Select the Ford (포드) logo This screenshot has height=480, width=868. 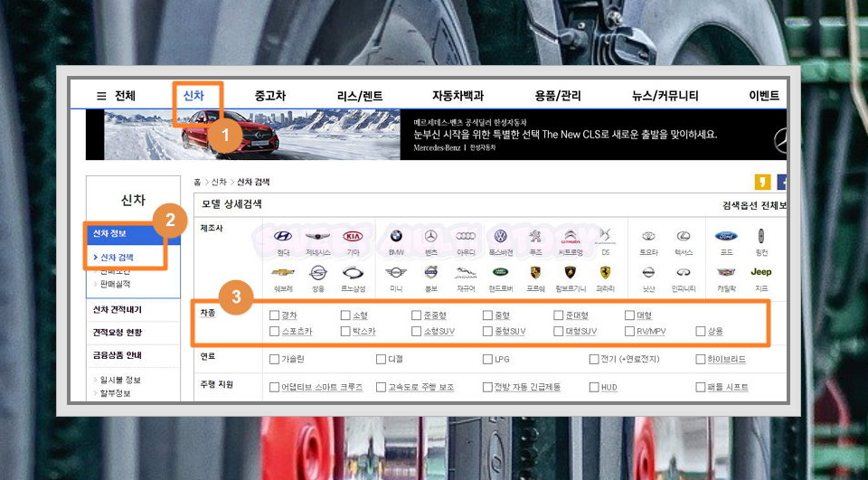tap(726, 237)
